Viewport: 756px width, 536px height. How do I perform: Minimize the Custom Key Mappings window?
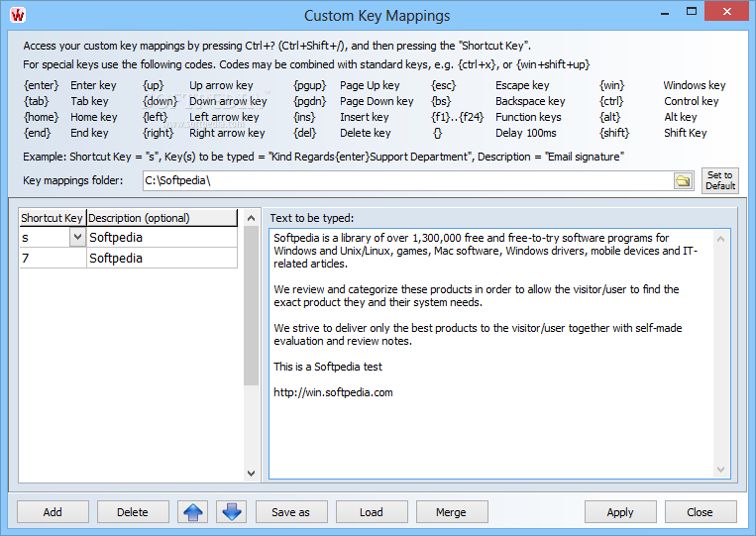pos(666,13)
